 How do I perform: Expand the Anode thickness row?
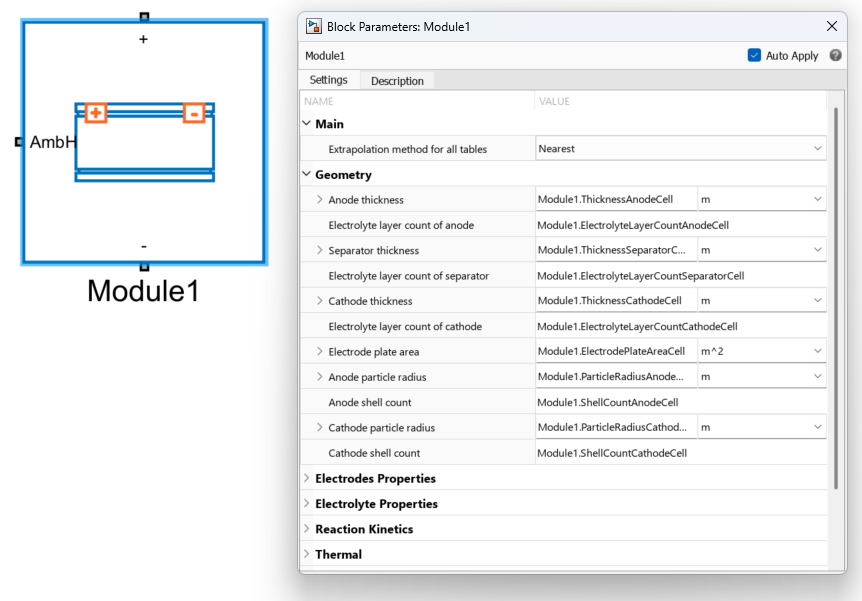pos(319,200)
